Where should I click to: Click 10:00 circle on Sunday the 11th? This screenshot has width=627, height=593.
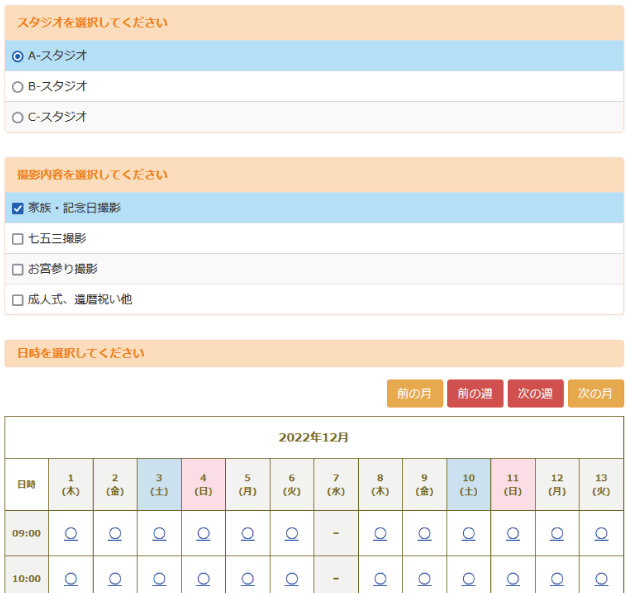[512, 578]
